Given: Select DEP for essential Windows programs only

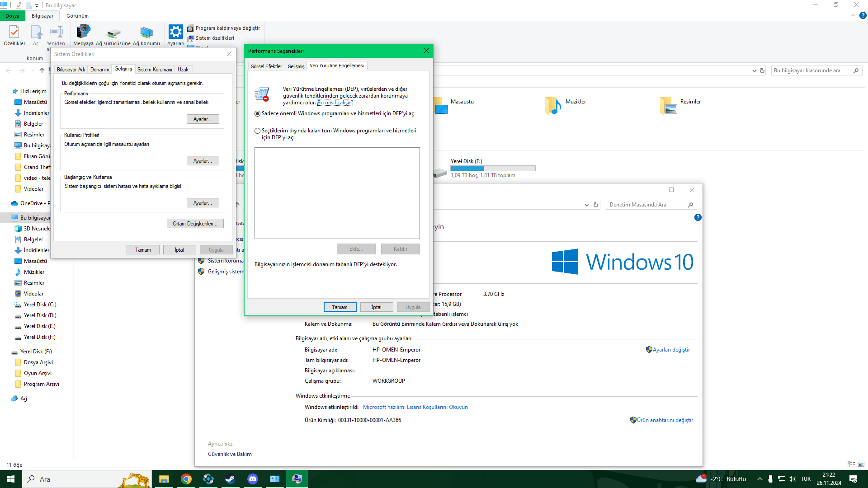Looking at the screenshot, I should (258, 113).
